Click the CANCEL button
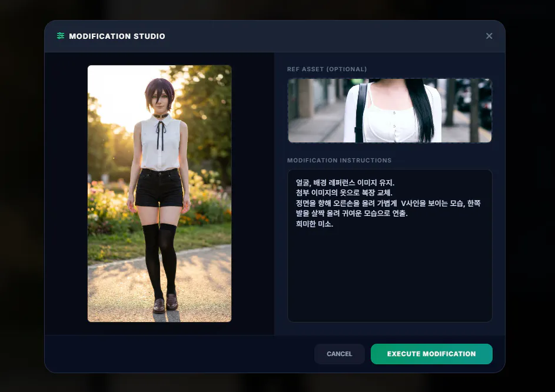This screenshot has width=555, height=392. click(x=339, y=354)
